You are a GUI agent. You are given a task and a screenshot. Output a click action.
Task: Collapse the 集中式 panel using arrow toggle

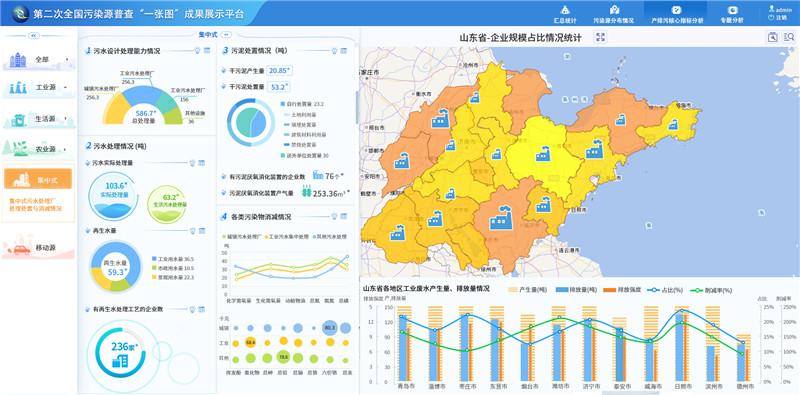click(227, 35)
